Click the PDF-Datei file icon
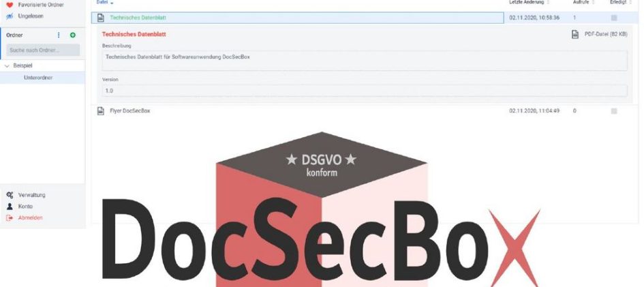The width and height of the screenshot is (644, 287). pos(575,35)
